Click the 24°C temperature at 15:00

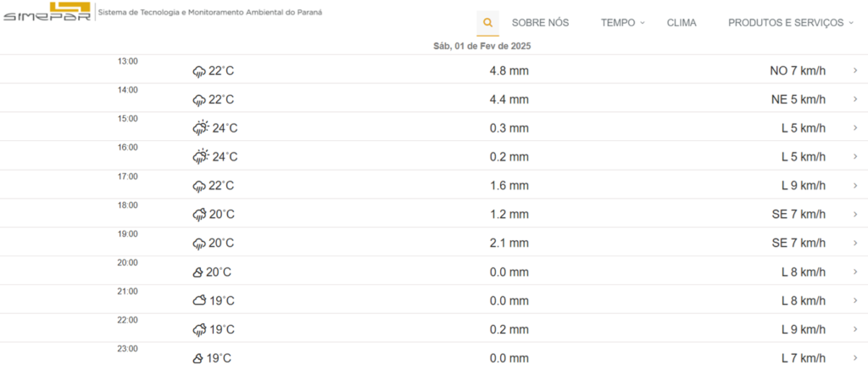[225, 129]
